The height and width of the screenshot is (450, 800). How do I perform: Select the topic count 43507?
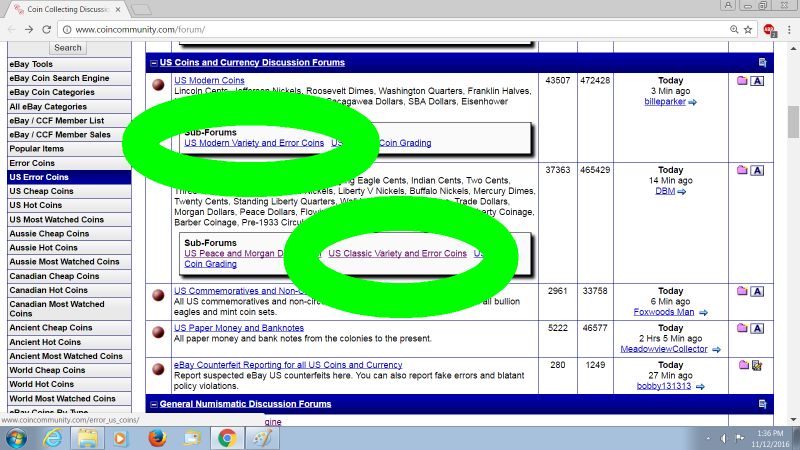tap(558, 80)
